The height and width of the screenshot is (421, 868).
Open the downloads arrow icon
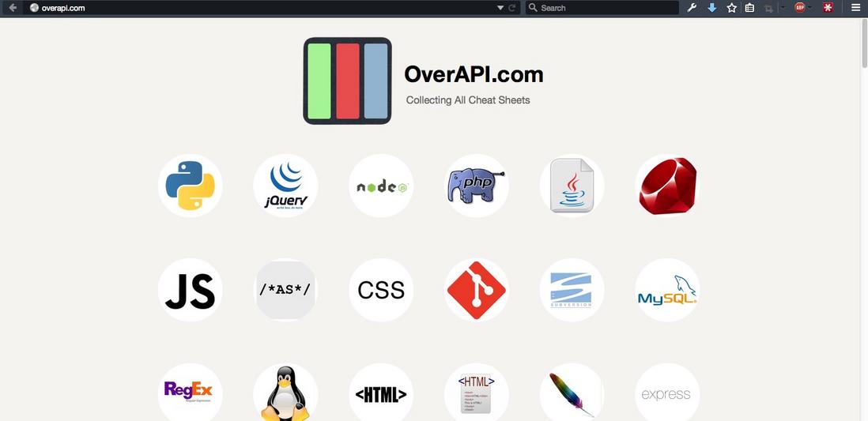click(712, 8)
